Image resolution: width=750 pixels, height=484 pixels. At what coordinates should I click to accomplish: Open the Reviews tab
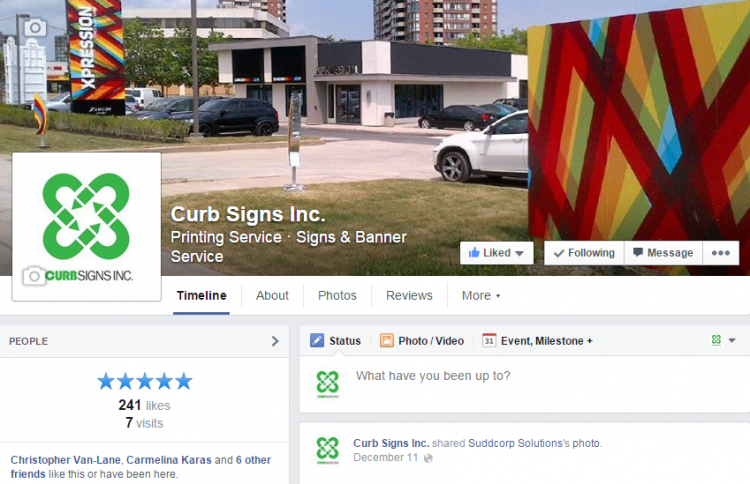coord(409,296)
